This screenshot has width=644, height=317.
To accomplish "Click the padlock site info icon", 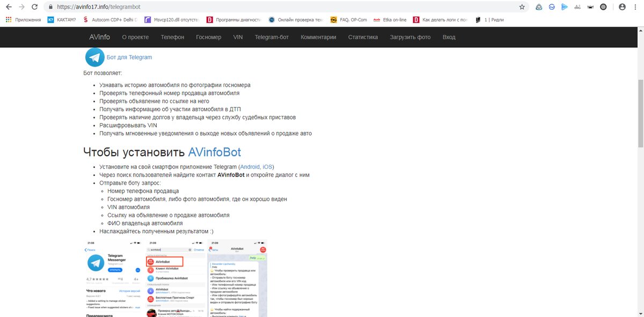I will pyautogui.click(x=50, y=7).
